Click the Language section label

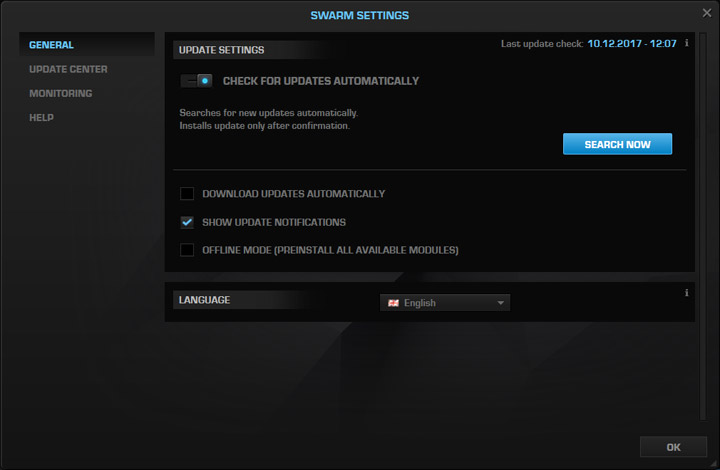[x=204, y=300]
